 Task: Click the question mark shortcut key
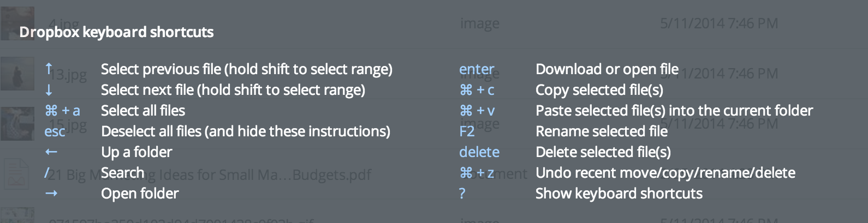click(x=462, y=194)
